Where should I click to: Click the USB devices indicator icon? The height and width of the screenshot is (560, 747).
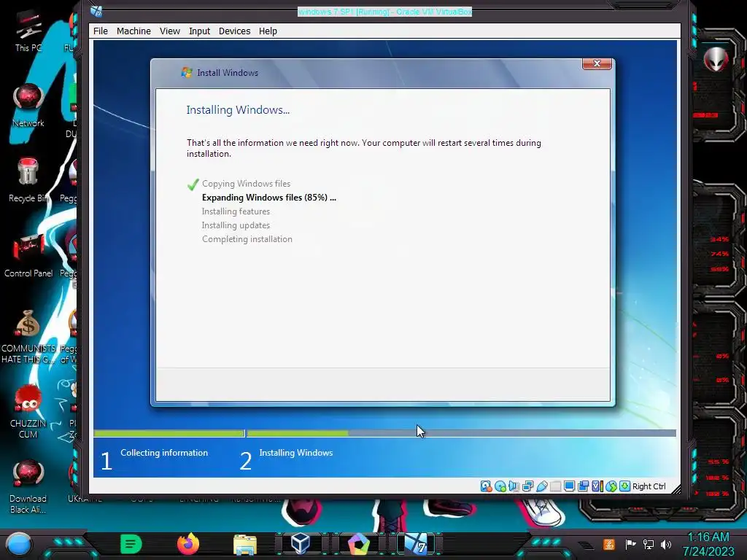click(542, 486)
